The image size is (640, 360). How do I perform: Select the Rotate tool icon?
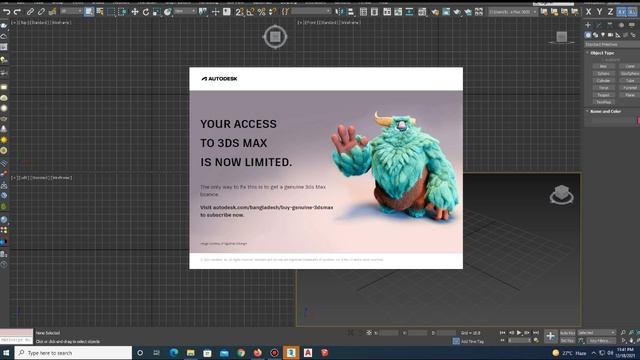pyautogui.click(x=146, y=12)
